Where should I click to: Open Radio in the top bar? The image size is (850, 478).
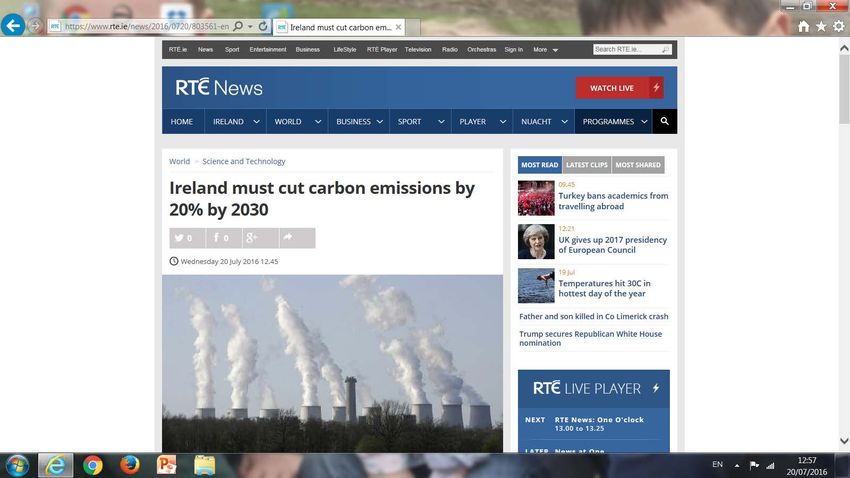449,49
